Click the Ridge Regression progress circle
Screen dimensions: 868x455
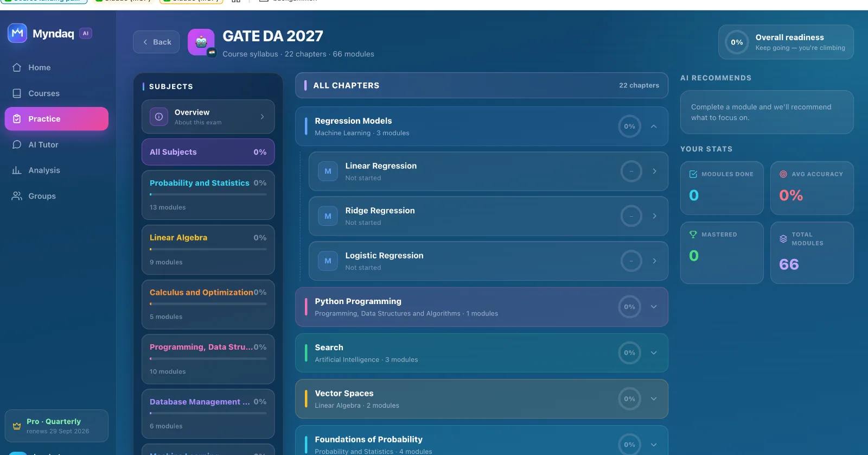[631, 216]
